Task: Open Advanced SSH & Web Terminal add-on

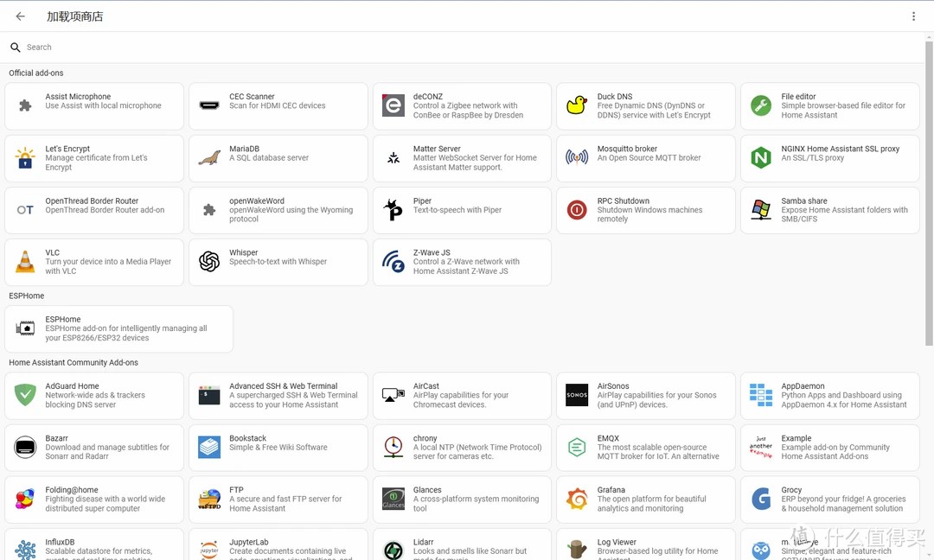Action: click(278, 396)
